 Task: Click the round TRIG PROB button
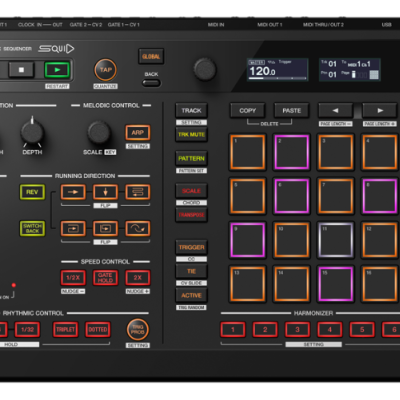click(x=138, y=330)
